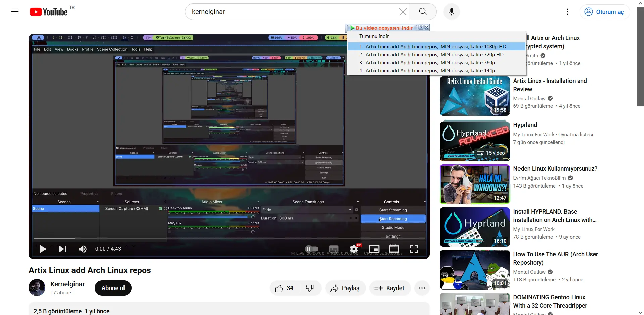Screen dimensions: 644x315
Task: Open the Artix Linux Install Guide thumbnail
Action: click(x=475, y=96)
